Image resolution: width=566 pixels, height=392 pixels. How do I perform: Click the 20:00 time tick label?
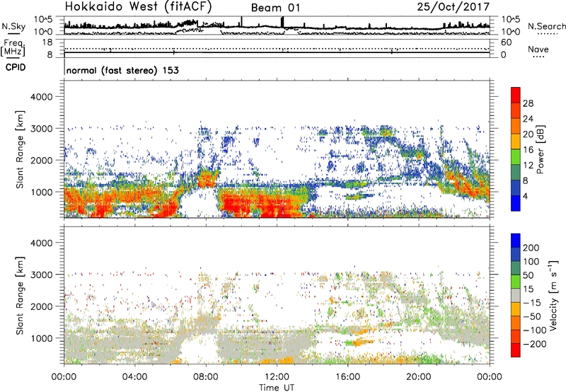[x=418, y=377]
